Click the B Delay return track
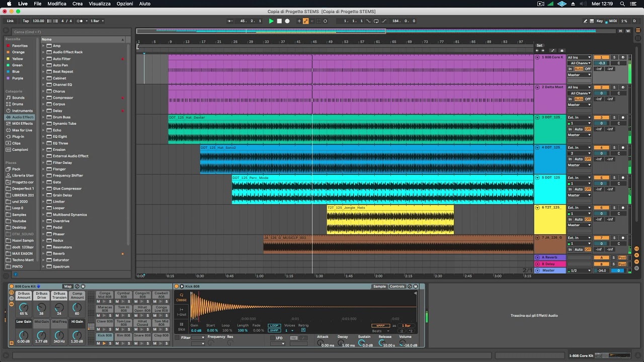Screen dimensions: 644x362 (x=549, y=264)
